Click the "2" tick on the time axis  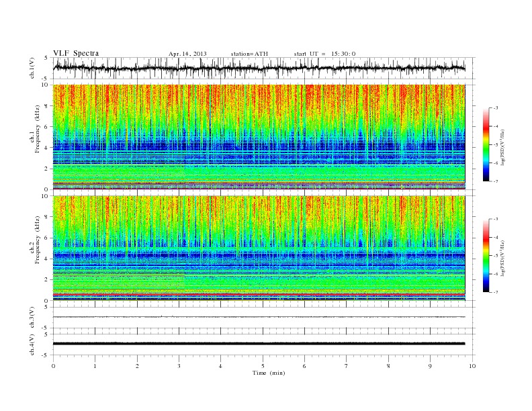click(137, 366)
